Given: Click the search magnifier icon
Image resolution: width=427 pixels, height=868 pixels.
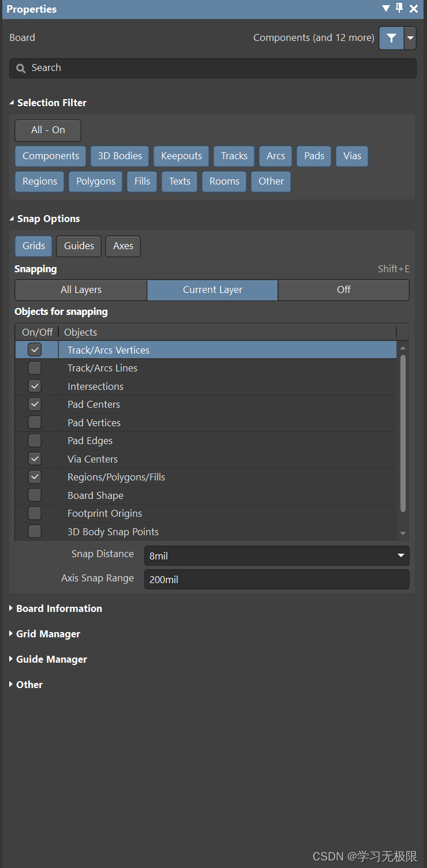Looking at the screenshot, I should coord(21,68).
